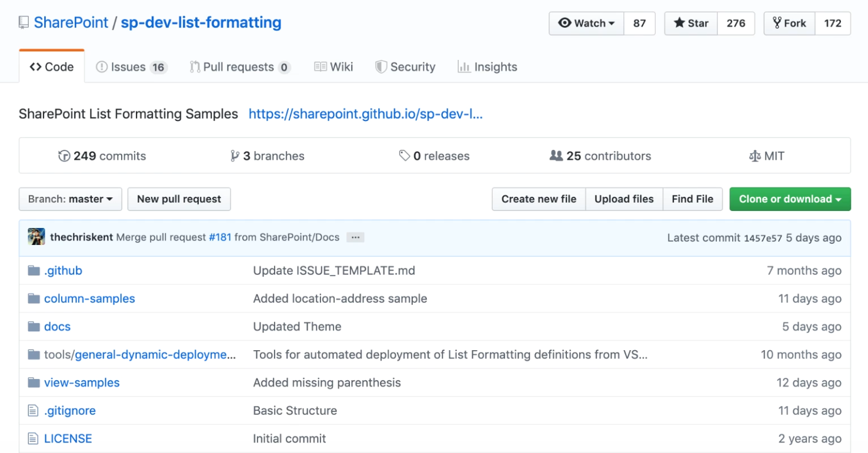Open the Clone or download dropdown
The height and width of the screenshot is (453, 868).
click(790, 199)
